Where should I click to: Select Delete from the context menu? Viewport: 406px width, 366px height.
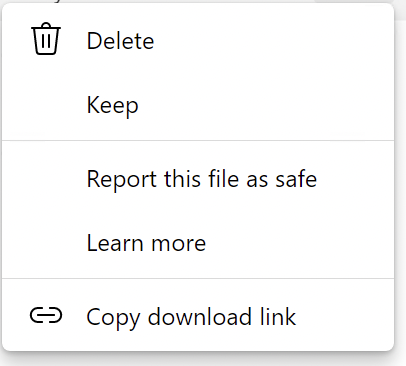[x=198, y=41]
